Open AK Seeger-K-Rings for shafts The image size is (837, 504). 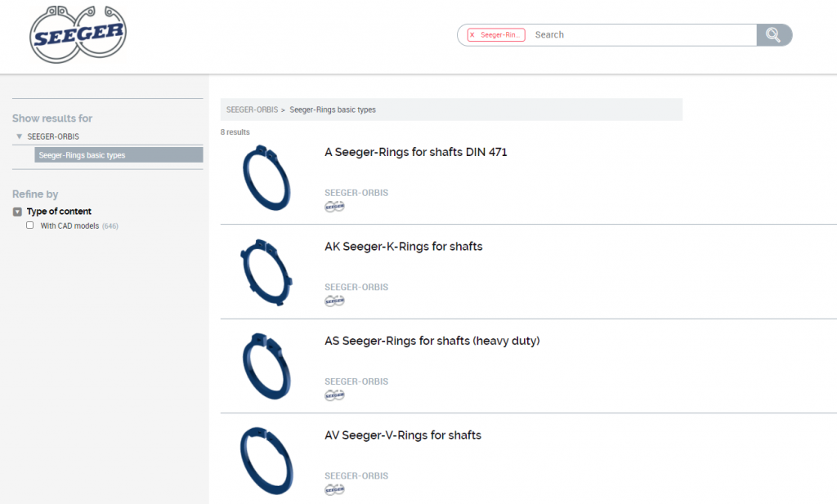coord(403,247)
